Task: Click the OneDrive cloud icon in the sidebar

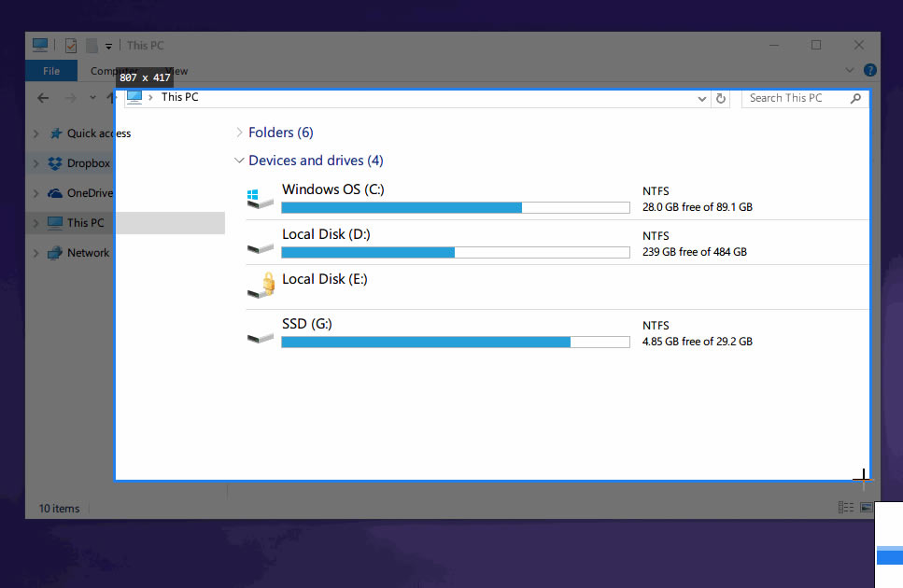Action: point(53,193)
